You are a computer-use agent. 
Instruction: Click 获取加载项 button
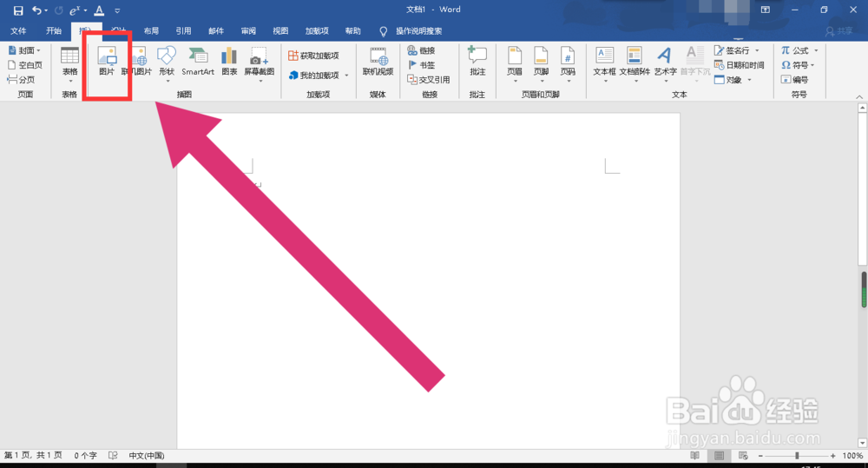(x=313, y=56)
